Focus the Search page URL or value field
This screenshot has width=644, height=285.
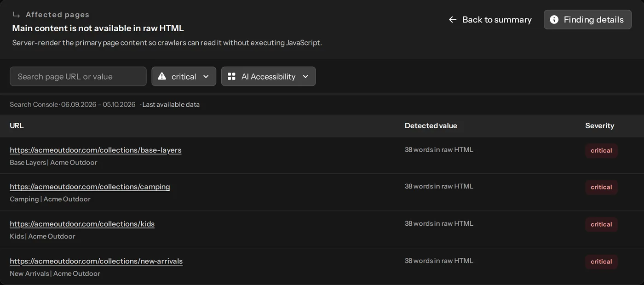(78, 76)
